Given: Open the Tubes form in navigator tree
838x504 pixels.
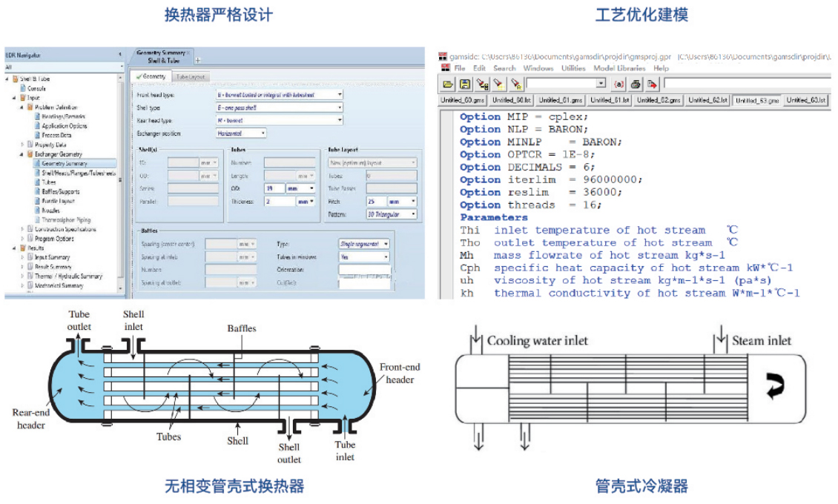Looking at the screenshot, I should pyautogui.click(x=48, y=182).
